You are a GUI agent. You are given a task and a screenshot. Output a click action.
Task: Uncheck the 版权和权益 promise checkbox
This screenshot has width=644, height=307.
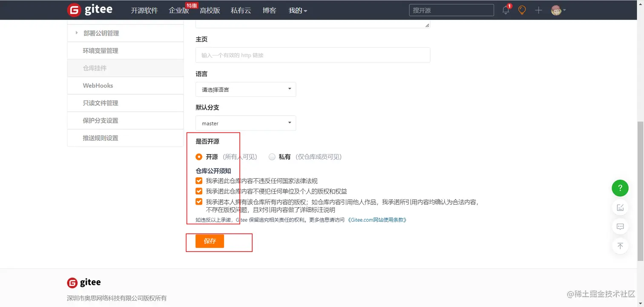pos(198,191)
